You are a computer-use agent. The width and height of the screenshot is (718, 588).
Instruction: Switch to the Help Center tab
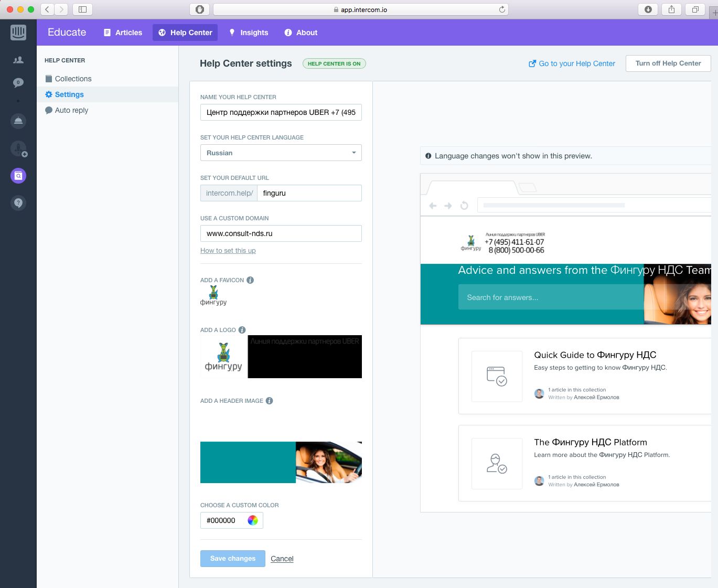coord(185,33)
